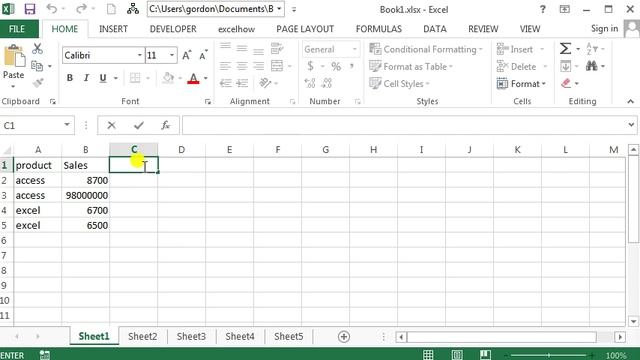Click the Fill down icon
The image size is (640, 360).
coord(566,66)
